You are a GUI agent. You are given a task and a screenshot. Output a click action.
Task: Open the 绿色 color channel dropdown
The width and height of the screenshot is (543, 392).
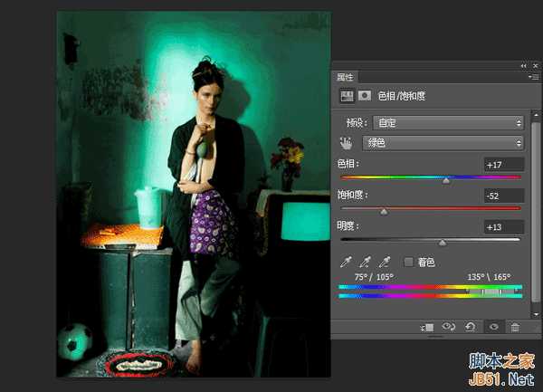click(443, 142)
